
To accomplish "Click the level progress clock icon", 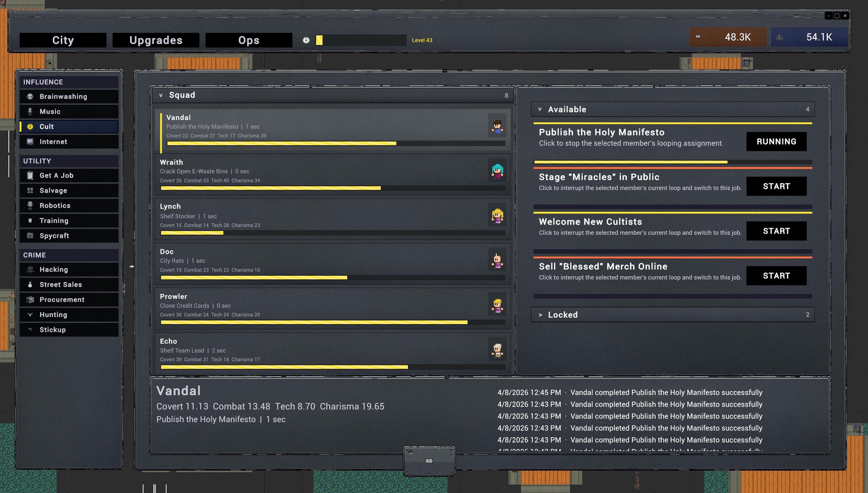I will click(306, 40).
